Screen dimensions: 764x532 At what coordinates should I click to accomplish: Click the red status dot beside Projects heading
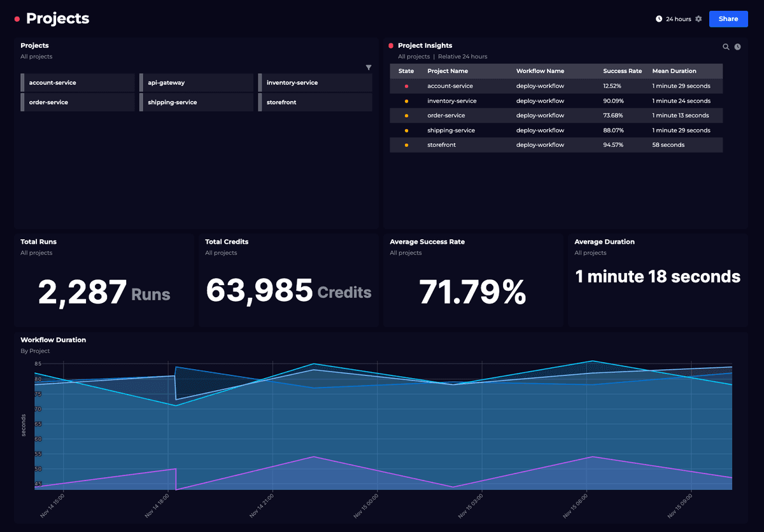tap(17, 18)
